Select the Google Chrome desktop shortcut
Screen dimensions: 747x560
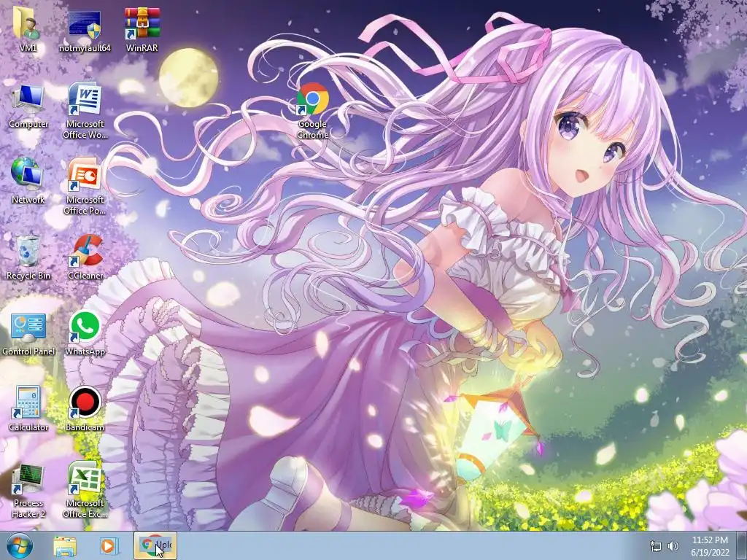[x=312, y=111]
